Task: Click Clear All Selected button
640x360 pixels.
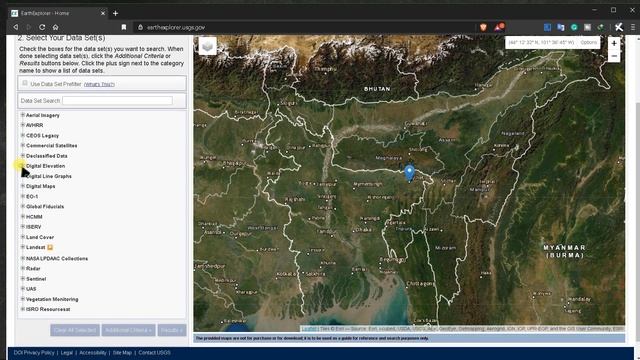Action: [75, 330]
